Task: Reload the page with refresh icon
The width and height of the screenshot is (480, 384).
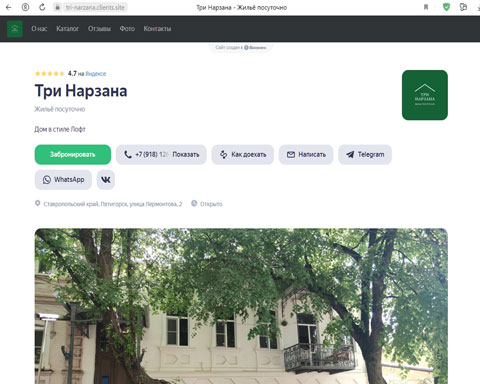Action: tap(42, 7)
